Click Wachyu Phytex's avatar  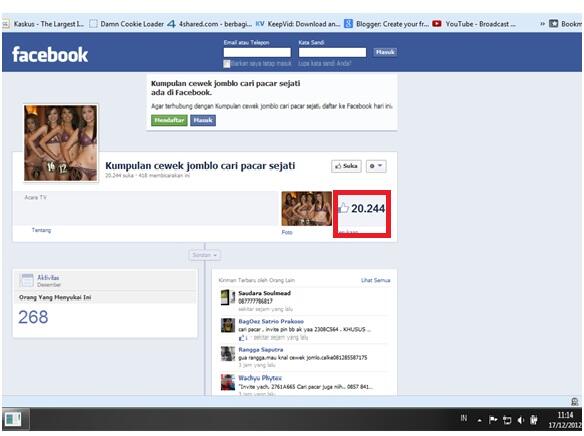coord(228,382)
